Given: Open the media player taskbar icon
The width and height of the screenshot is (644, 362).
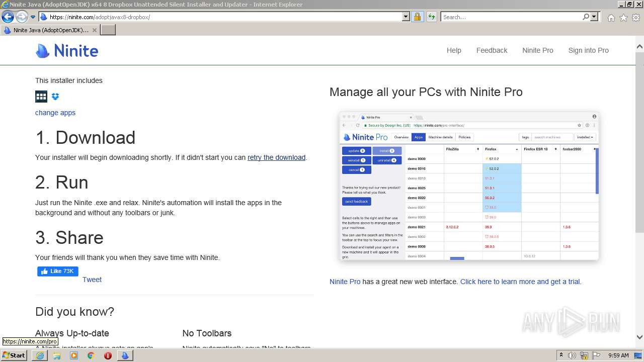Looking at the screenshot, I should (x=74, y=355).
